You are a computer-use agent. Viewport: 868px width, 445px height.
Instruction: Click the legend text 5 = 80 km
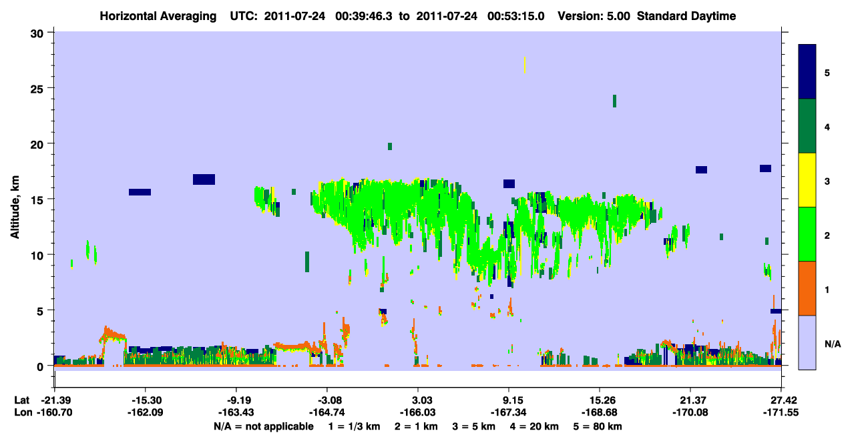(x=597, y=426)
